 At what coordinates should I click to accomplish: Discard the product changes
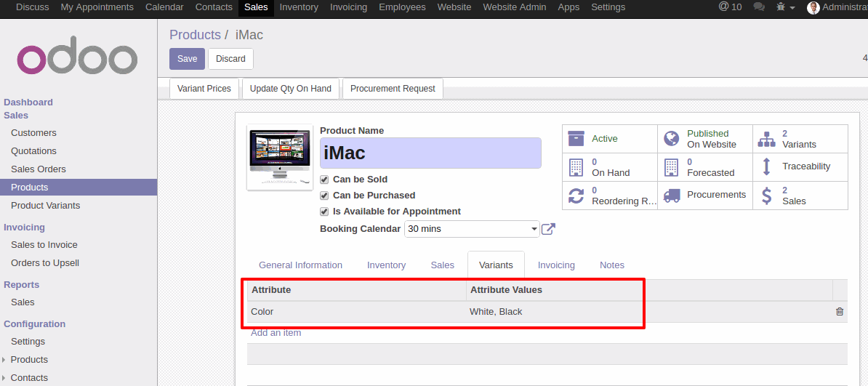(231, 59)
